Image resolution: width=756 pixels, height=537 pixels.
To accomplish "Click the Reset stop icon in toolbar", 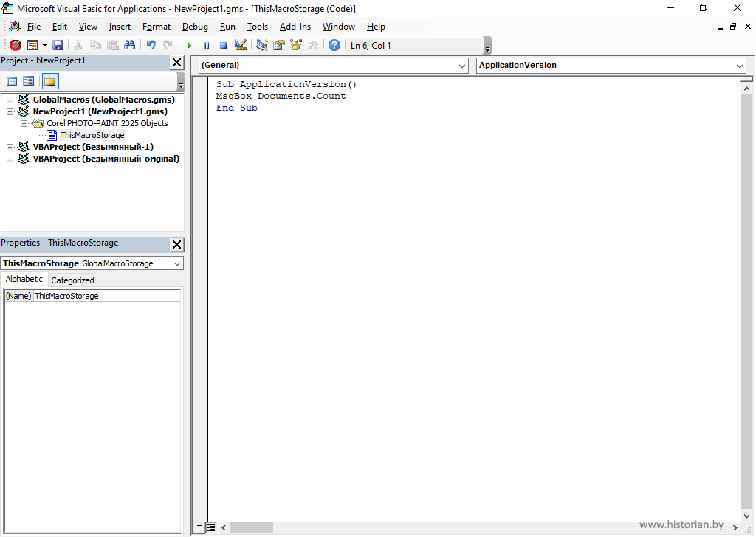I will [223, 46].
